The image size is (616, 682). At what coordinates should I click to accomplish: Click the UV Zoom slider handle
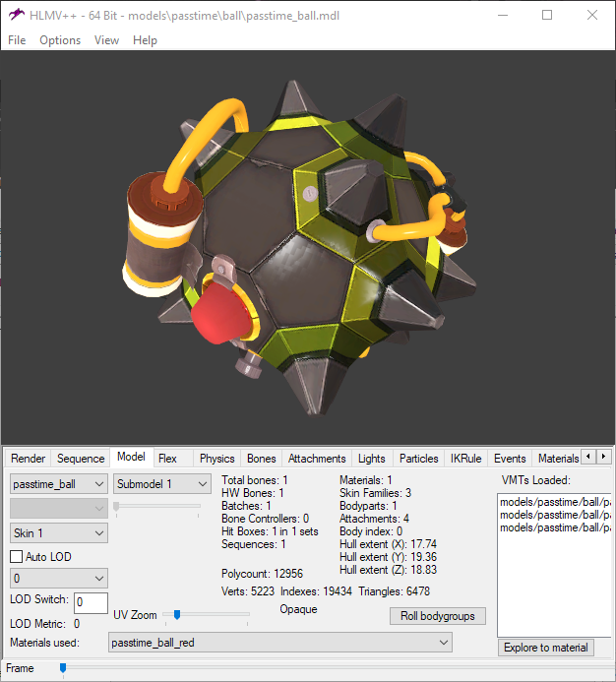point(177,614)
